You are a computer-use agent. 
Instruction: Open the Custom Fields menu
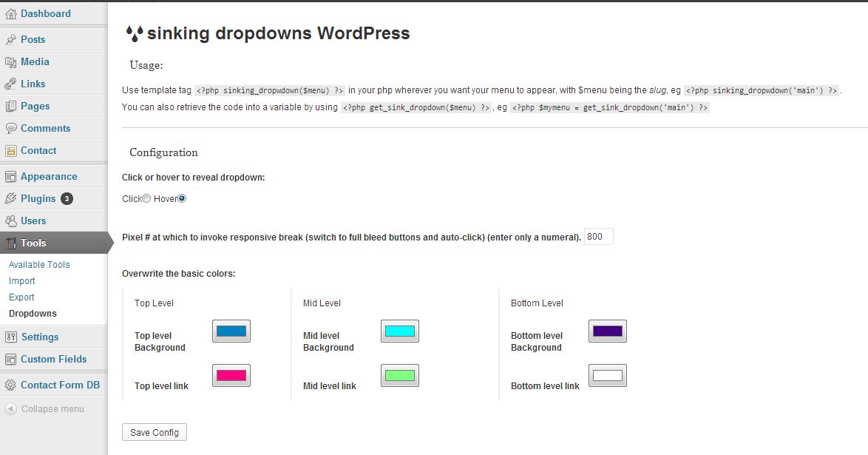click(x=54, y=359)
